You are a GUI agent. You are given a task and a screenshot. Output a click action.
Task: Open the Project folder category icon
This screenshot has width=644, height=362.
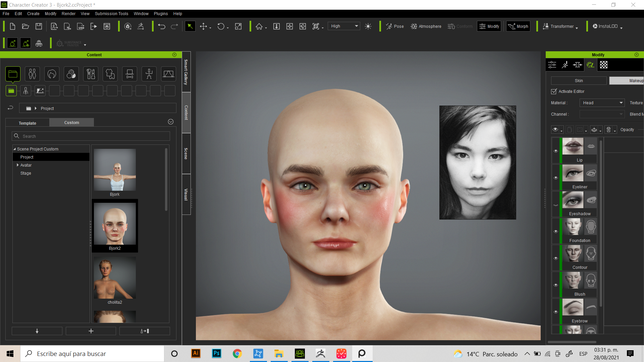click(x=13, y=74)
